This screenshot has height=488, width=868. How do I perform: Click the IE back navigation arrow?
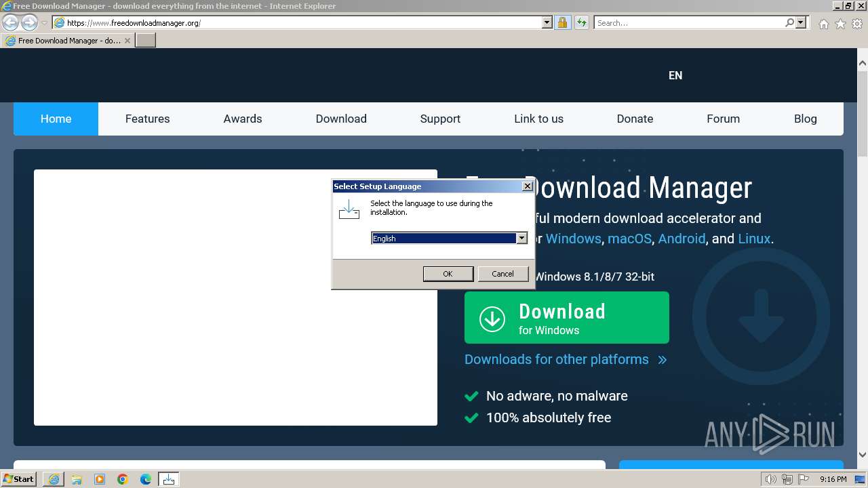(10, 22)
